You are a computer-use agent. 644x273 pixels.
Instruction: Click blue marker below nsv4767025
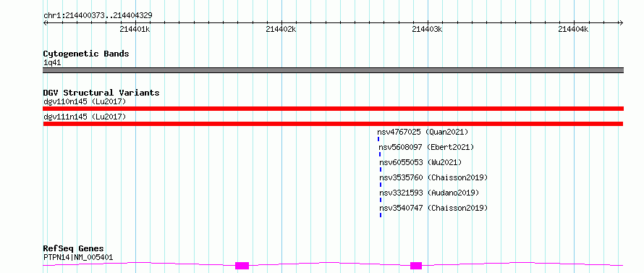pos(378,139)
